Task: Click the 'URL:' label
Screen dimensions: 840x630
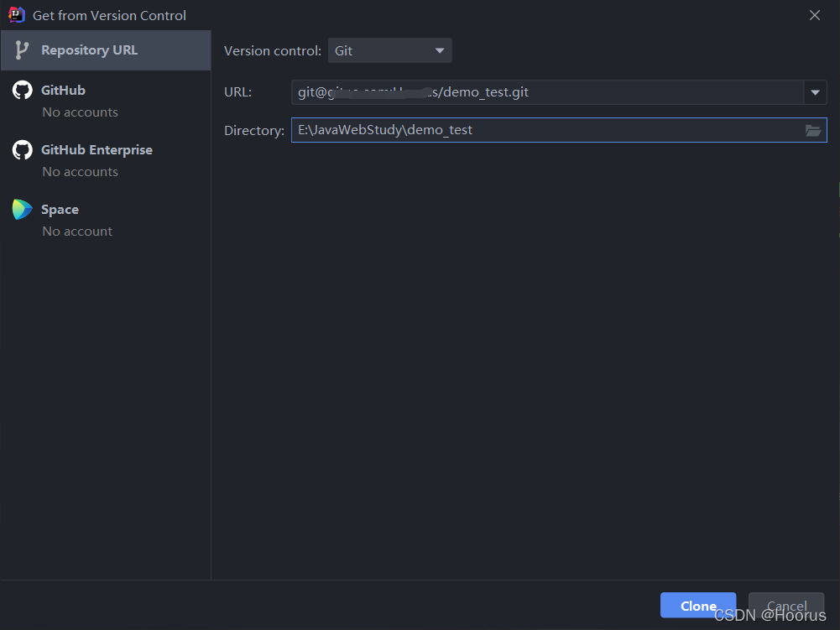Action: (237, 92)
